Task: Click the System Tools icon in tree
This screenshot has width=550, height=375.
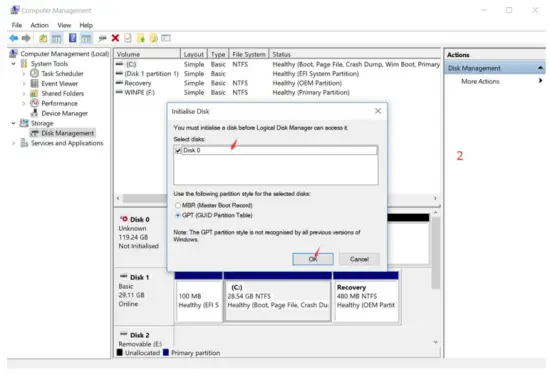Action: (x=24, y=63)
